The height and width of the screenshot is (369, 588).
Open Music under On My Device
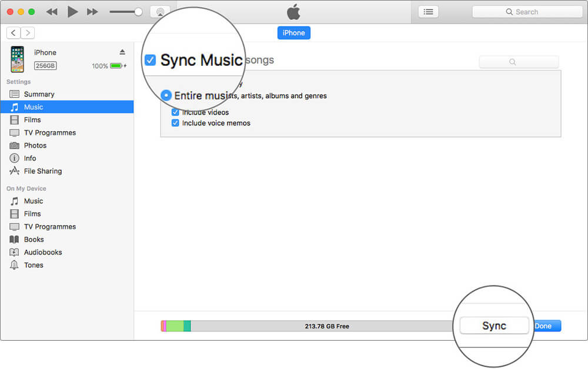point(67,201)
